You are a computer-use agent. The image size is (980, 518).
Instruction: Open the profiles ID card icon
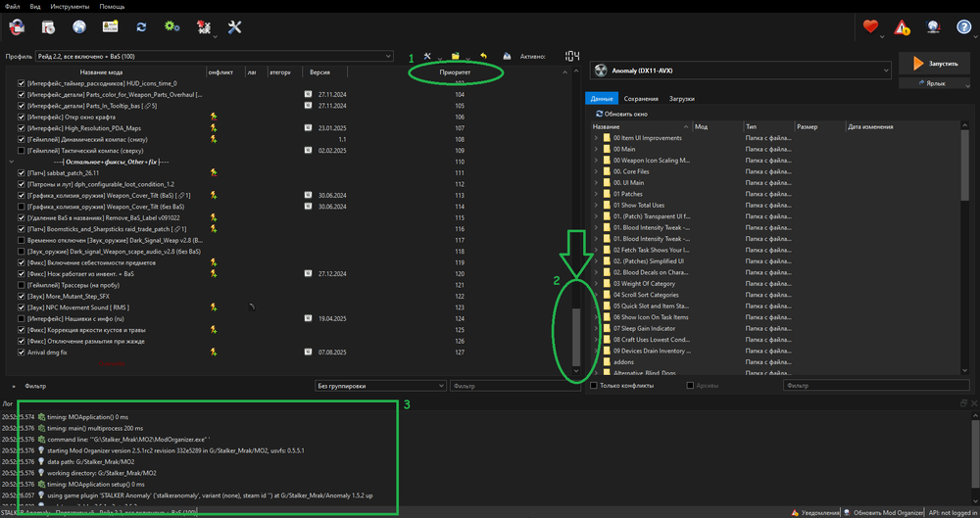pyautogui.click(x=110, y=26)
